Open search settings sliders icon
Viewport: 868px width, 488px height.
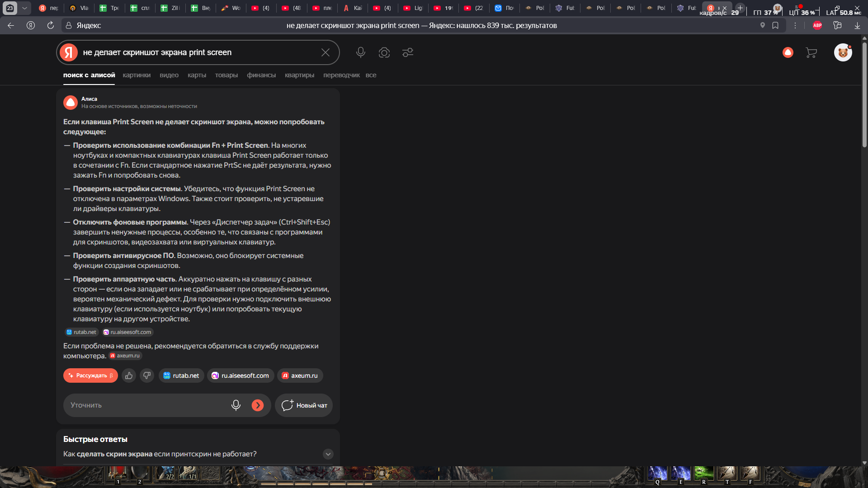[408, 52]
